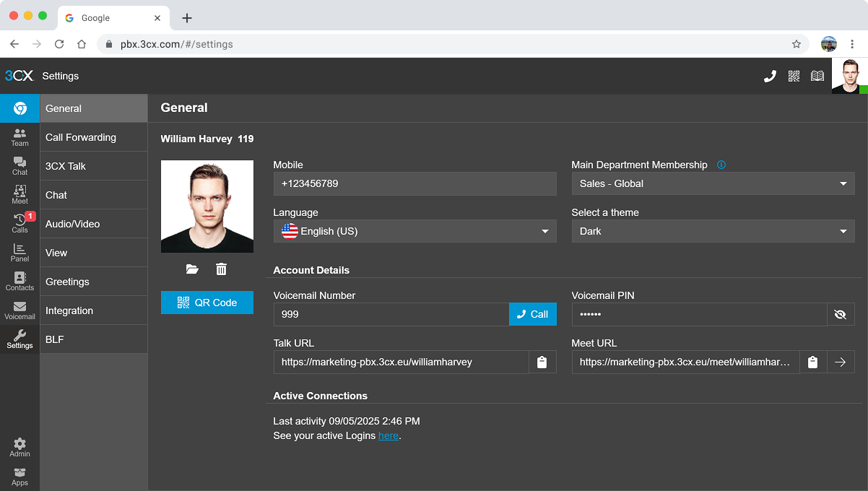Show the Voicemail PIN with eye toggle

click(840, 315)
